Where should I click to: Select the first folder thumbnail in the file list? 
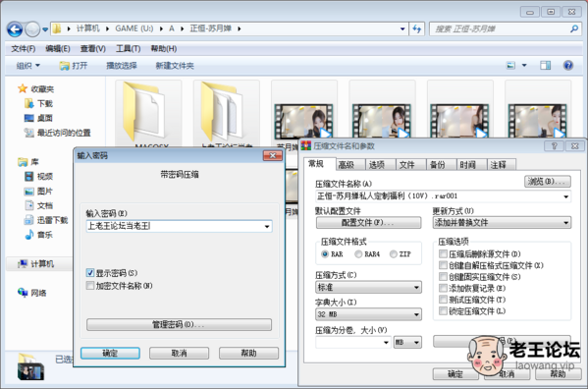(x=148, y=113)
